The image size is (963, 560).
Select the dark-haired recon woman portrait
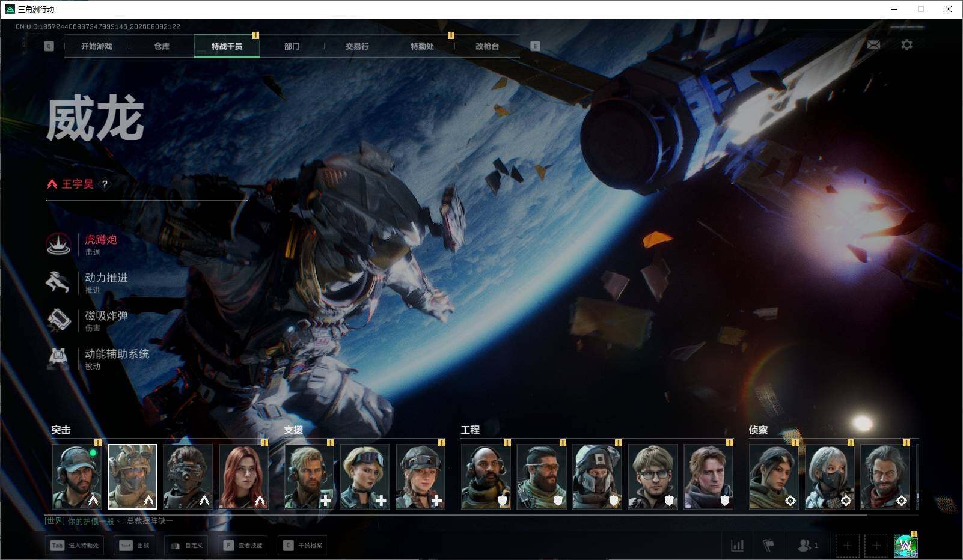click(774, 476)
